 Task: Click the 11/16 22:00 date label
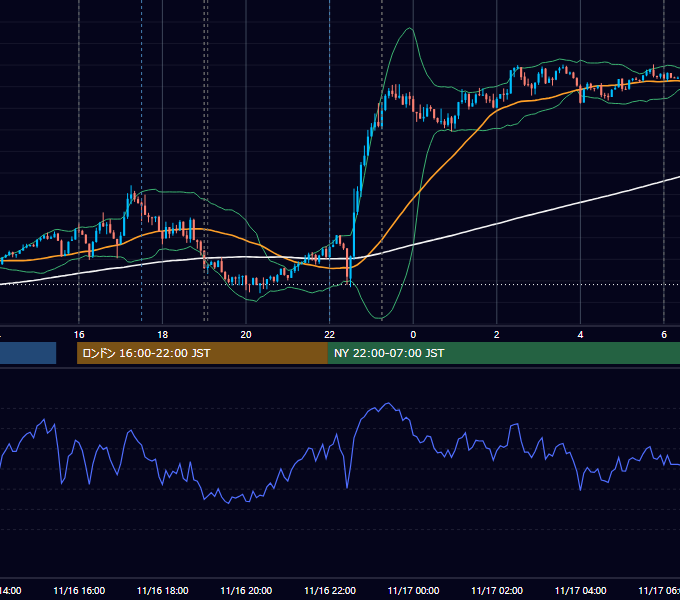[x=330, y=591]
